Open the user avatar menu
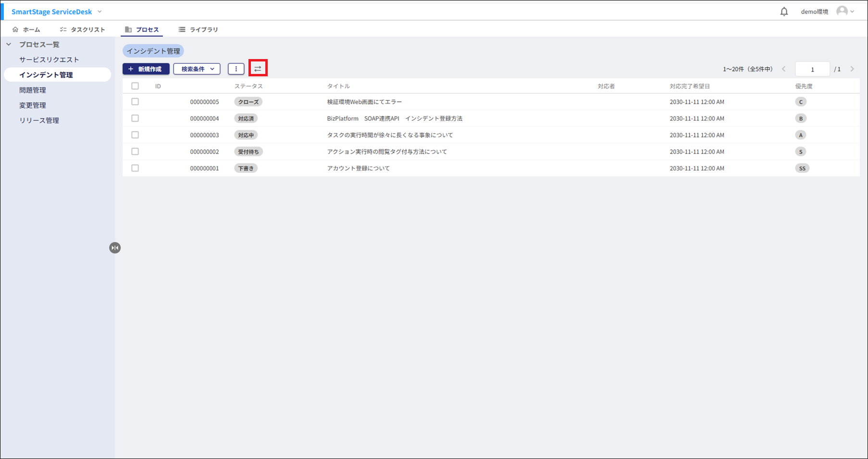The image size is (868, 459). tap(845, 11)
